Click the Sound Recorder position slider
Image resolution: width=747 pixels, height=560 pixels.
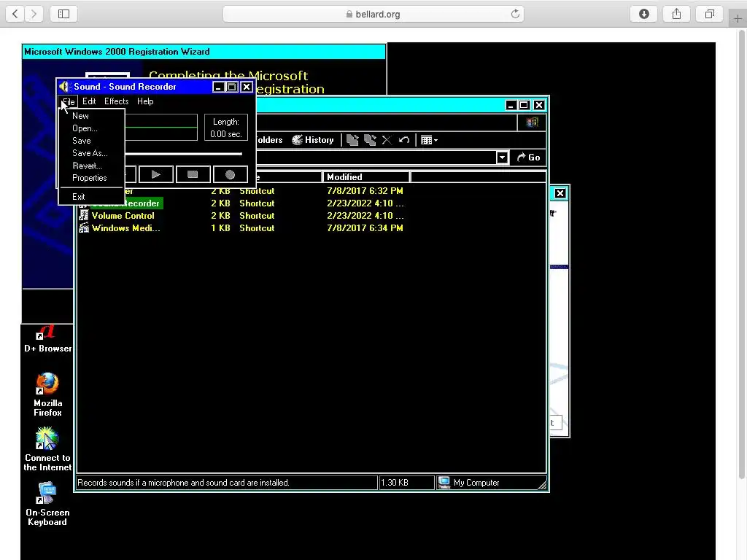(183, 154)
